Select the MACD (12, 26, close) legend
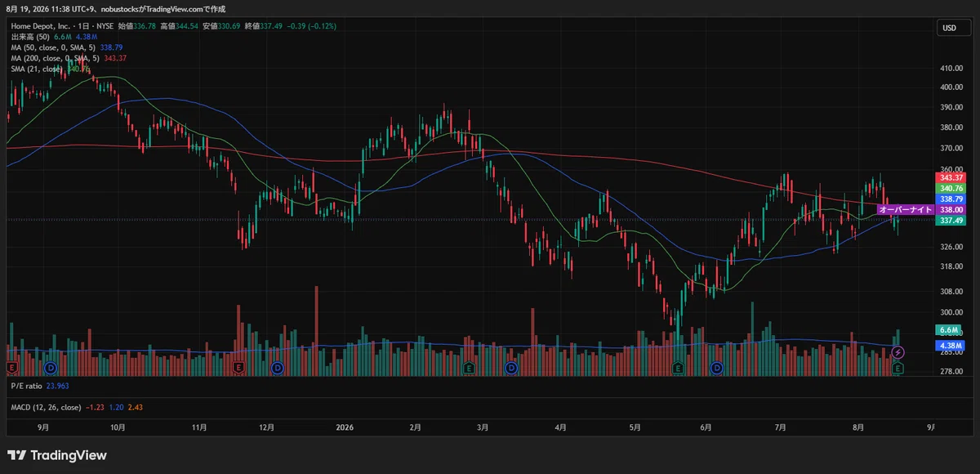This screenshot has height=474, width=980. pos(46,406)
